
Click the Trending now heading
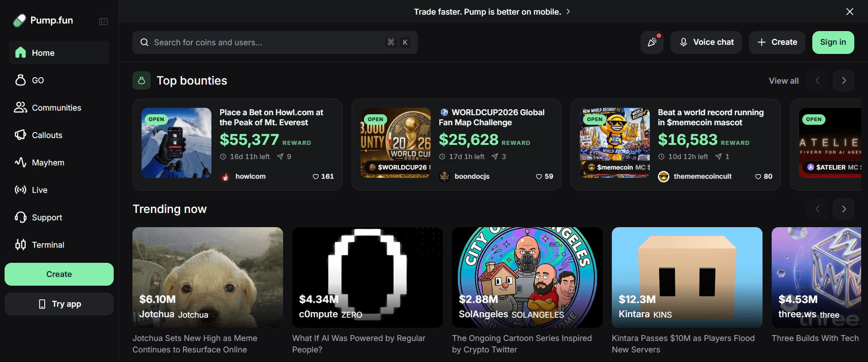[x=169, y=209]
